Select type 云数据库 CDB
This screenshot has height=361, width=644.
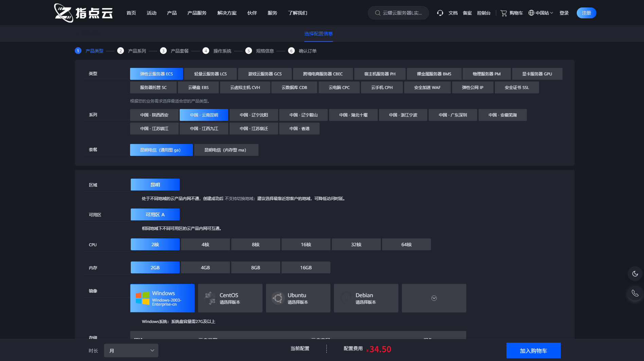(x=294, y=87)
